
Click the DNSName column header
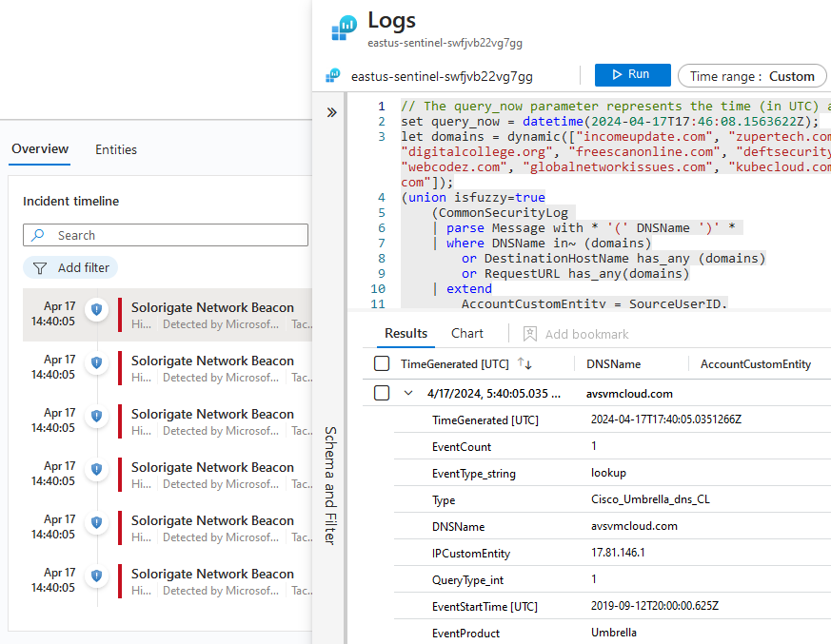click(613, 364)
